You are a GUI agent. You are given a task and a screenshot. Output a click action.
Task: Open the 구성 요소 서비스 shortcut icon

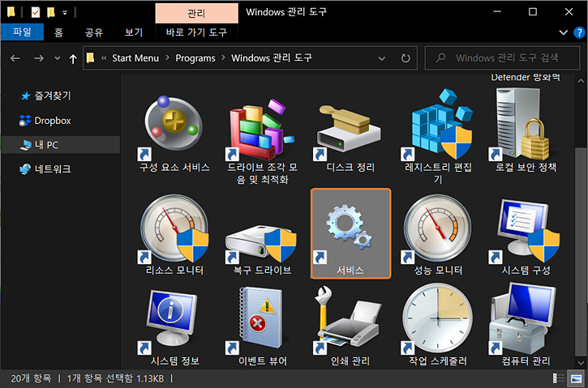pyautogui.click(x=174, y=126)
